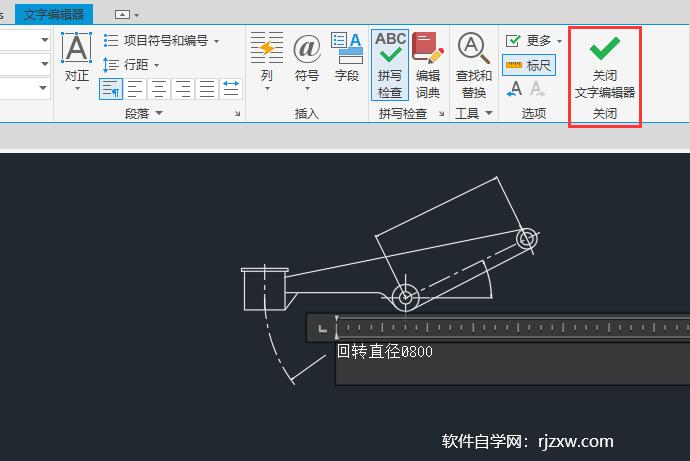Click the redo icon in 选项 panel

pyautogui.click(x=537, y=89)
